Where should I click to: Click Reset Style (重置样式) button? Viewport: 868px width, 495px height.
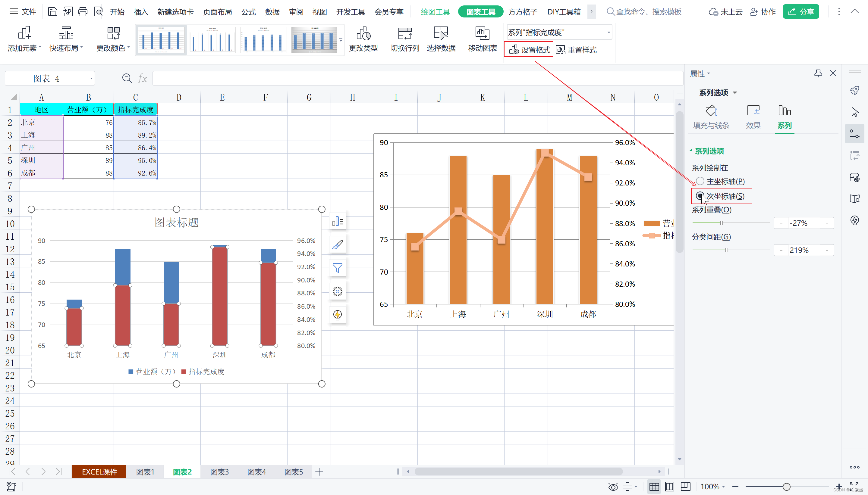click(x=576, y=50)
